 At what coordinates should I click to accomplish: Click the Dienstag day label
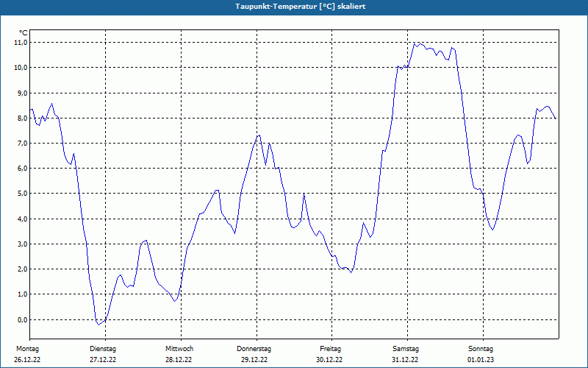point(103,349)
